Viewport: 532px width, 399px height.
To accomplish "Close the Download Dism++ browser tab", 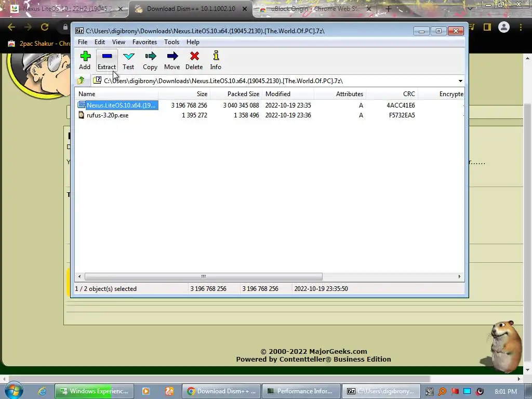I will [245, 9].
